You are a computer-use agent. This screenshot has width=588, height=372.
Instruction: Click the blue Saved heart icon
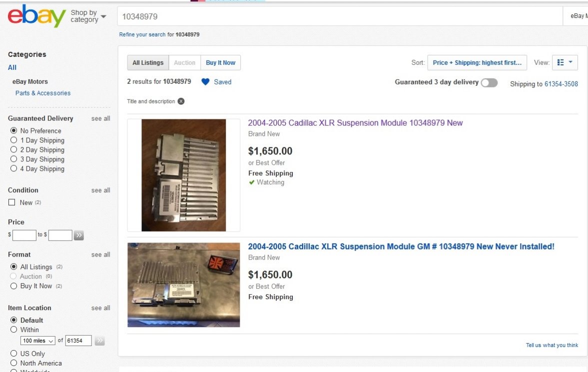click(205, 82)
